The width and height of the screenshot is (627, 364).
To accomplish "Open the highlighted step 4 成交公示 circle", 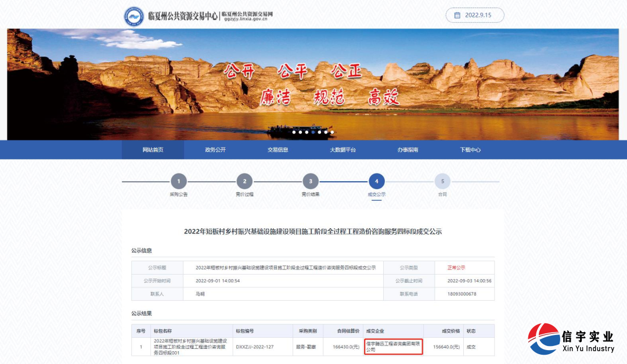I will point(376,182).
